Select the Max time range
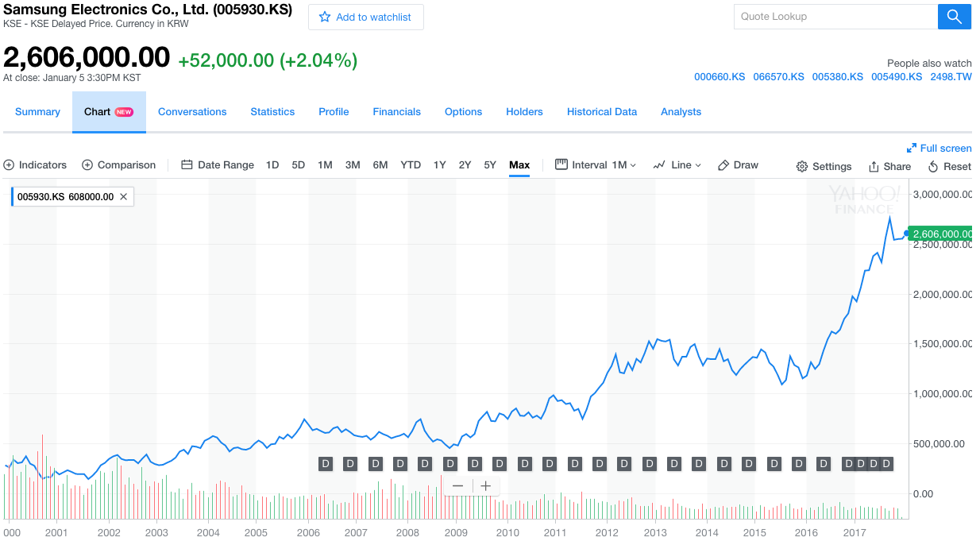 [x=519, y=165]
